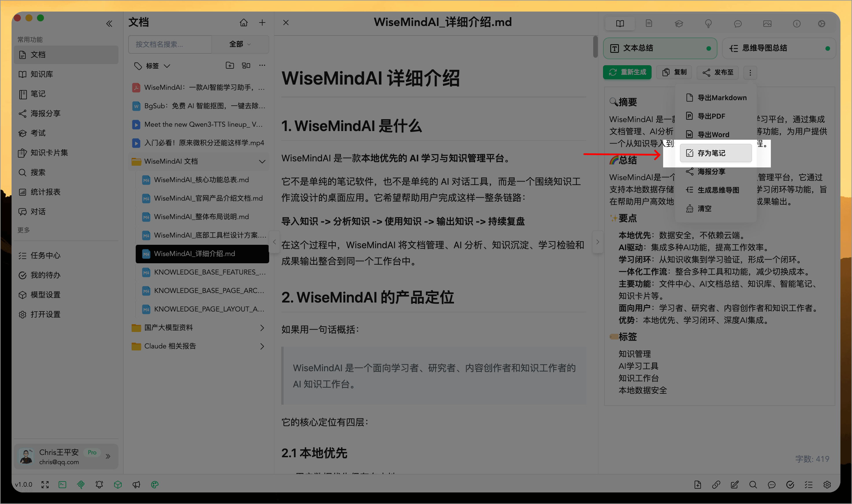The width and height of the screenshot is (852, 504).
Task: Collapse the WiseMindAI 文档 folder
Action: 262,161
